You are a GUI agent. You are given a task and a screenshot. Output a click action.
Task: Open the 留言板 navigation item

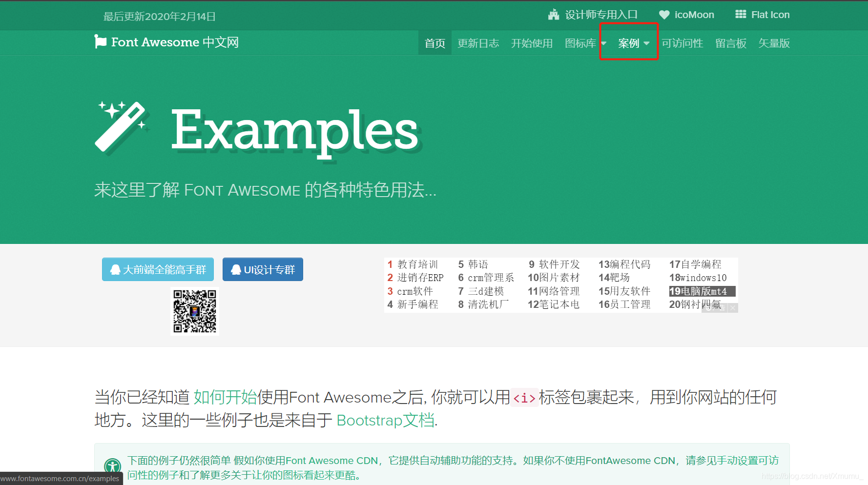click(731, 43)
